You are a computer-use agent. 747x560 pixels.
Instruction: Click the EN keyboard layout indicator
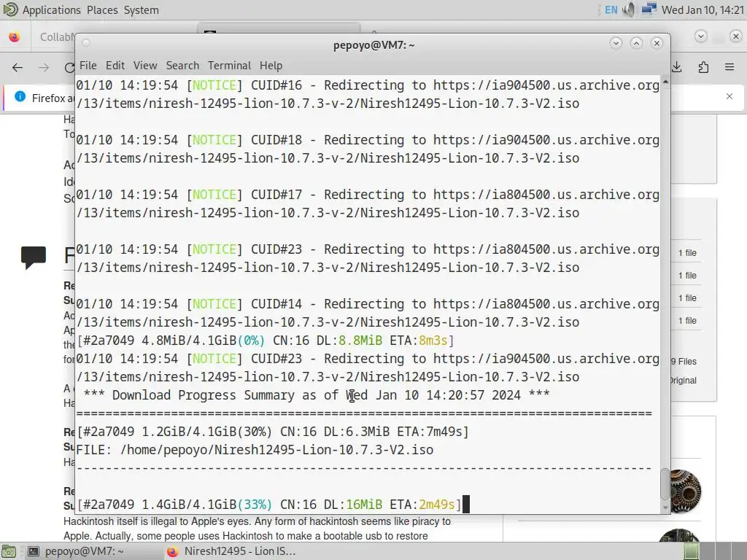[x=611, y=10]
